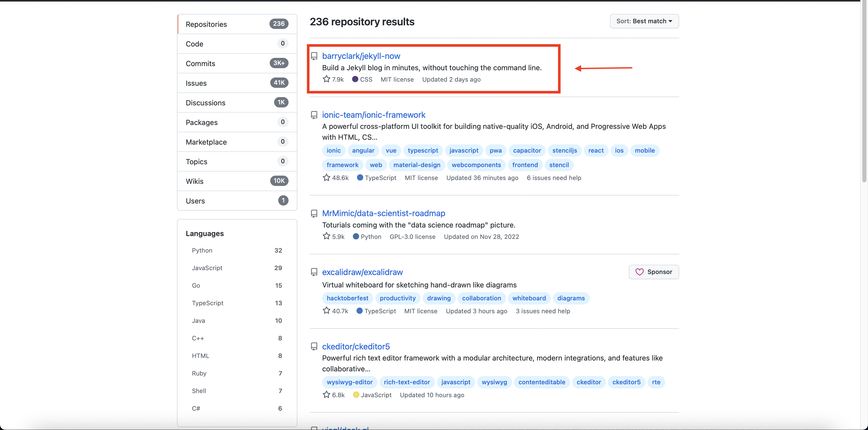868x430 pixels.
Task: Click the 48.6k star icon of ionic-framework
Action: pos(326,177)
